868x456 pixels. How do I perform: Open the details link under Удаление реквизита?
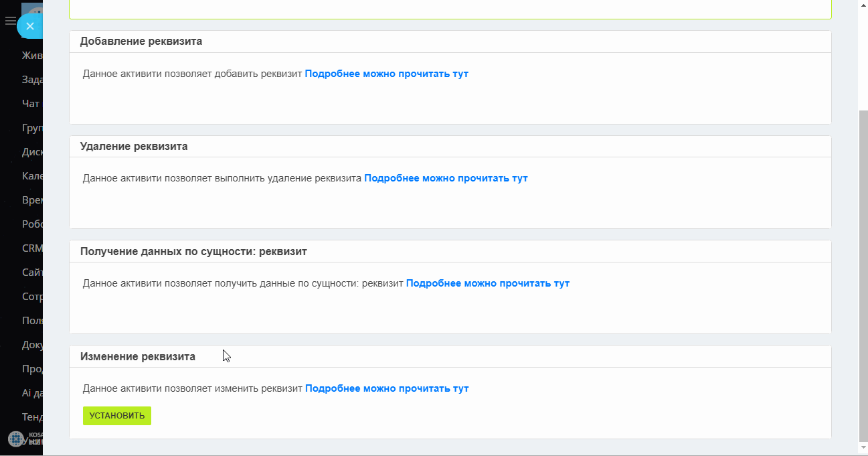446,178
